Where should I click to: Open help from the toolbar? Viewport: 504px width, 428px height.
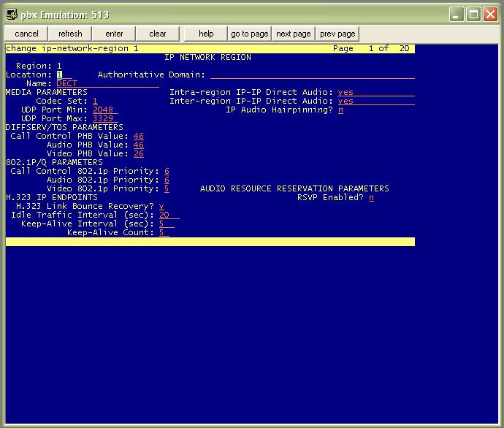click(x=206, y=34)
